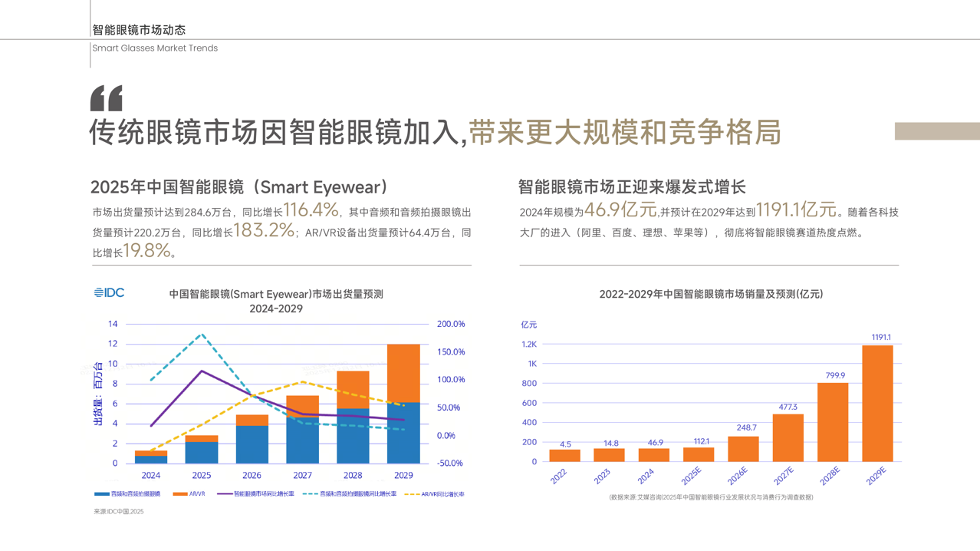Image resolution: width=980 pixels, height=551 pixels.
Task: Click the 2022-2029 sales chart title
Action: coord(710,294)
